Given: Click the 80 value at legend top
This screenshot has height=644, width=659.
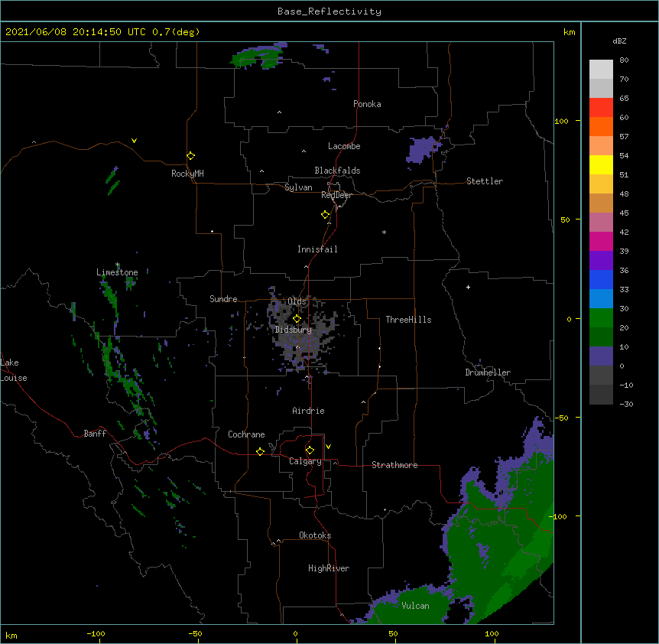Looking at the screenshot, I should point(624,60).
